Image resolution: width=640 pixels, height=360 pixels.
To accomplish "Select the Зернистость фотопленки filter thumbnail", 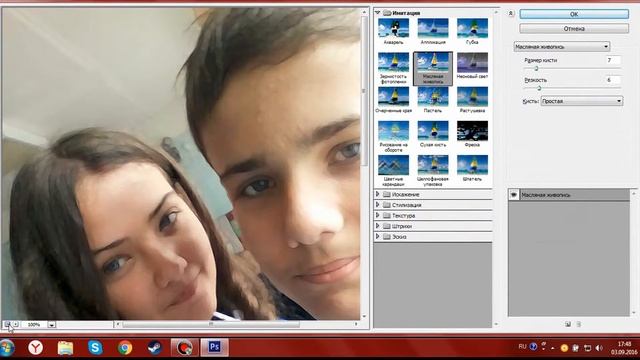I will 393,62.
